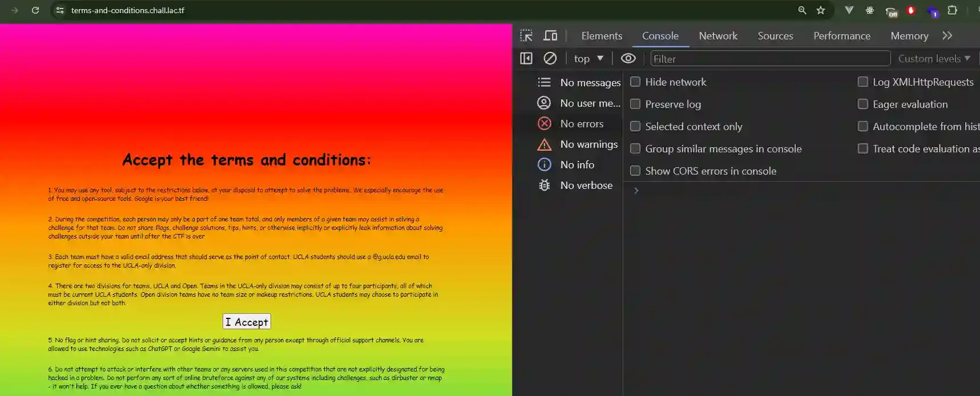Reload the page
Screen dimensions: 980x396
point(35,10)
